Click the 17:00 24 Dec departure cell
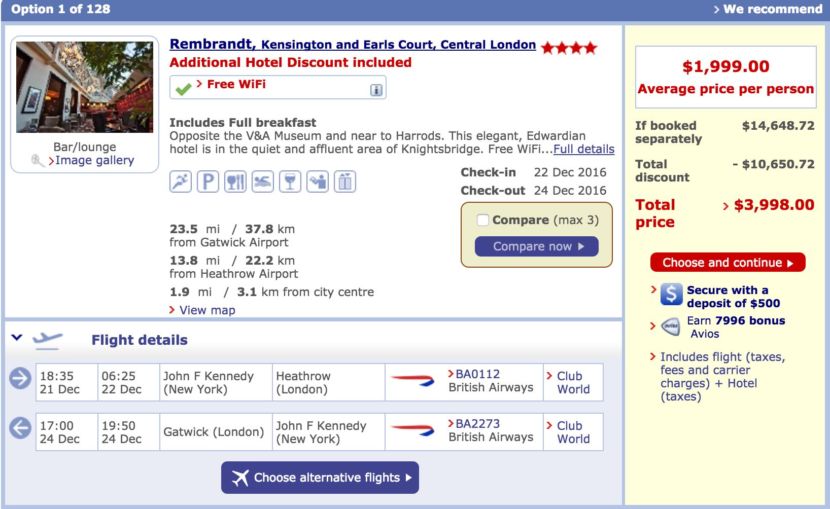 (x=67, y=432)
